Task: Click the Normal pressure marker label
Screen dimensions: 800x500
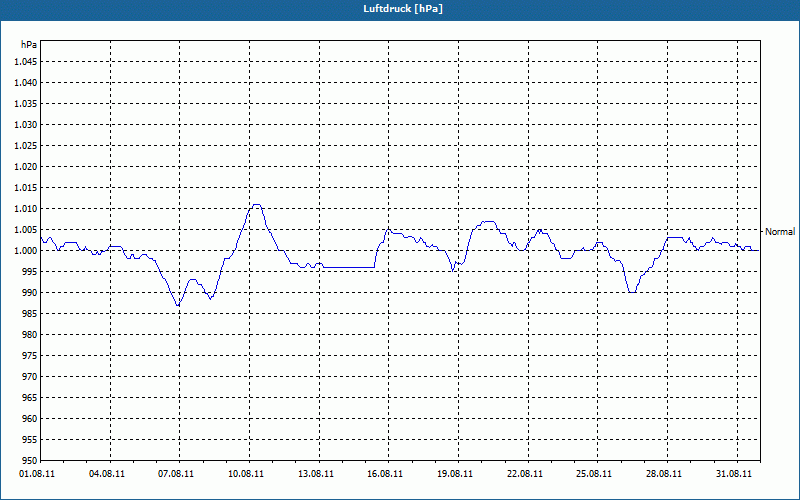Action: pos(780,232)
